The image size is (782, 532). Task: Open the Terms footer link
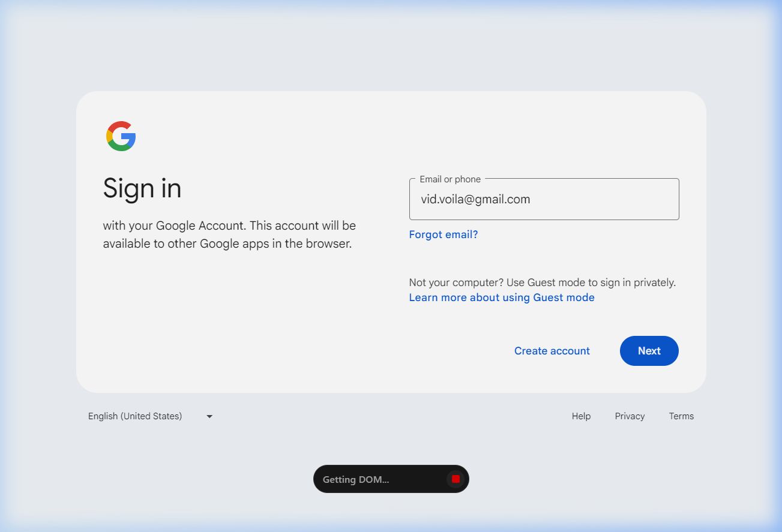tap(681, 416)
